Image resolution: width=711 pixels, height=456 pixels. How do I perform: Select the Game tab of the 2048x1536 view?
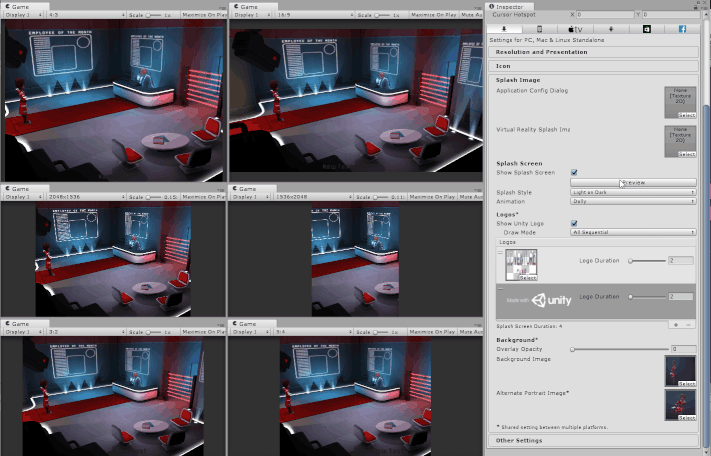click(x=25, y=189)
